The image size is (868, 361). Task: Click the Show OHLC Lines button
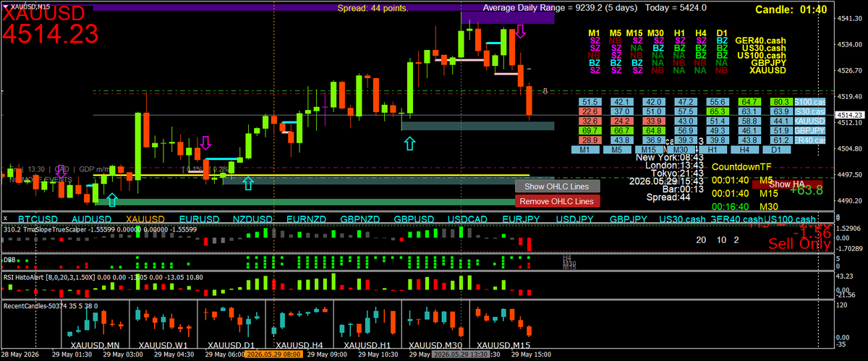click(x=558, y=187)
